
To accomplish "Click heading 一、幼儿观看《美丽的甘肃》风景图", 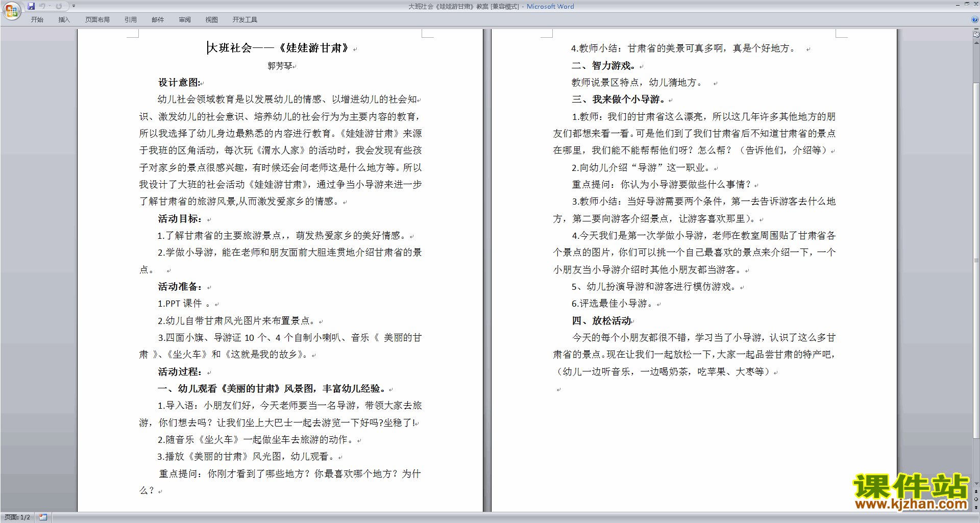I will (272, 389).
